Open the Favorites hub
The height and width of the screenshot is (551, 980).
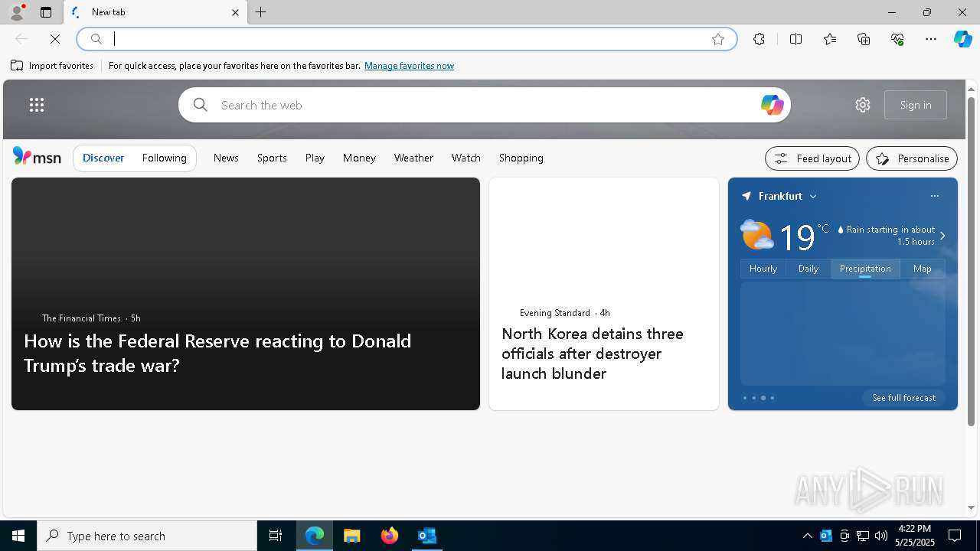830,39
